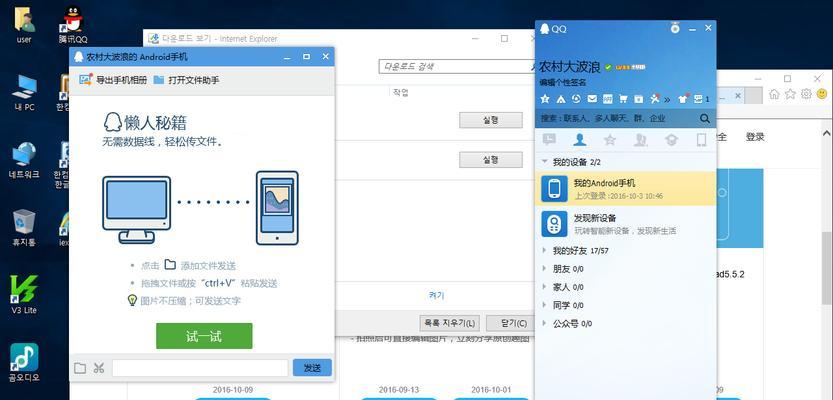Click the QQ level badge beside the status icon
This screenshot has height=400, width=833.
click(x=631, y=67)
